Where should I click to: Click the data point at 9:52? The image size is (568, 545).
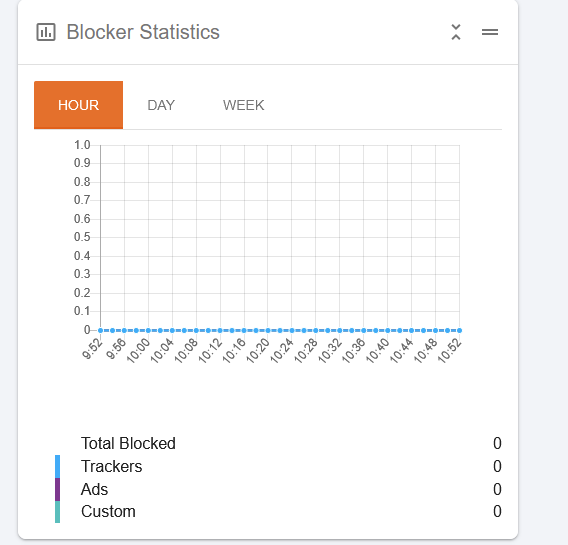click(x=100, y=330)
